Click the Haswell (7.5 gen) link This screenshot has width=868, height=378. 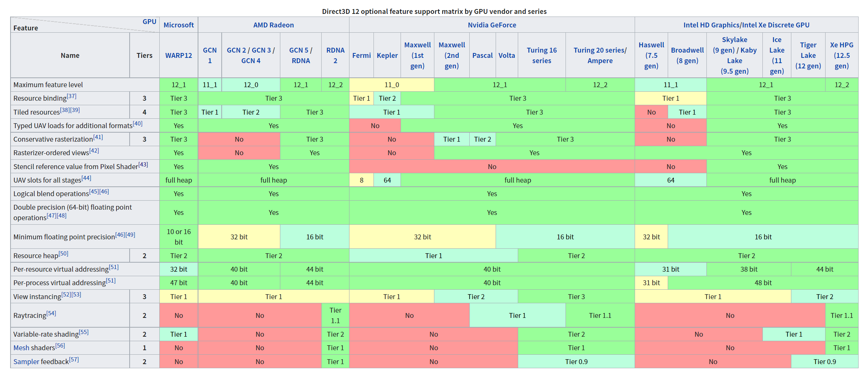pos(651,55)
